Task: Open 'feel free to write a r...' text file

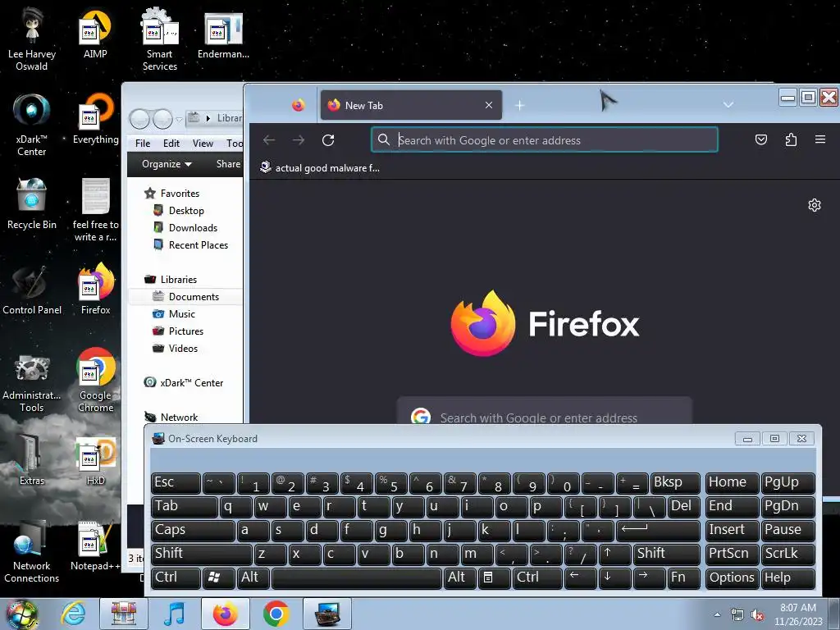Action: (95, 210)
